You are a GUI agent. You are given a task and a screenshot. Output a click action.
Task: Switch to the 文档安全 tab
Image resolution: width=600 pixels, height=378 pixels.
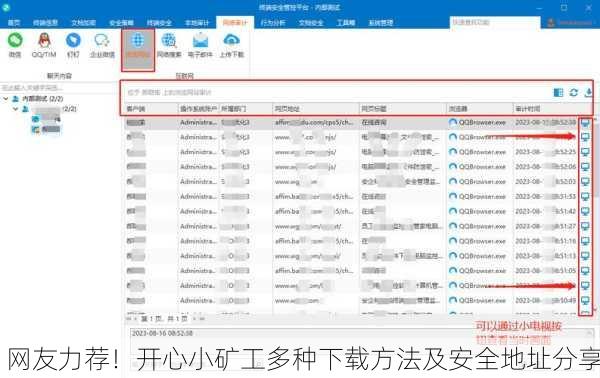pos(311,23)
